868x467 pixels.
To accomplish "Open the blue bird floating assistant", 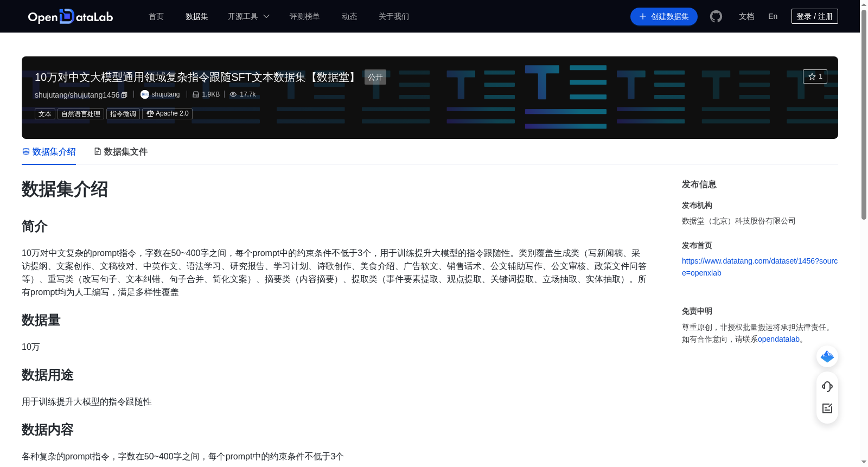I will pyautogui.click(x=827, y=356).
